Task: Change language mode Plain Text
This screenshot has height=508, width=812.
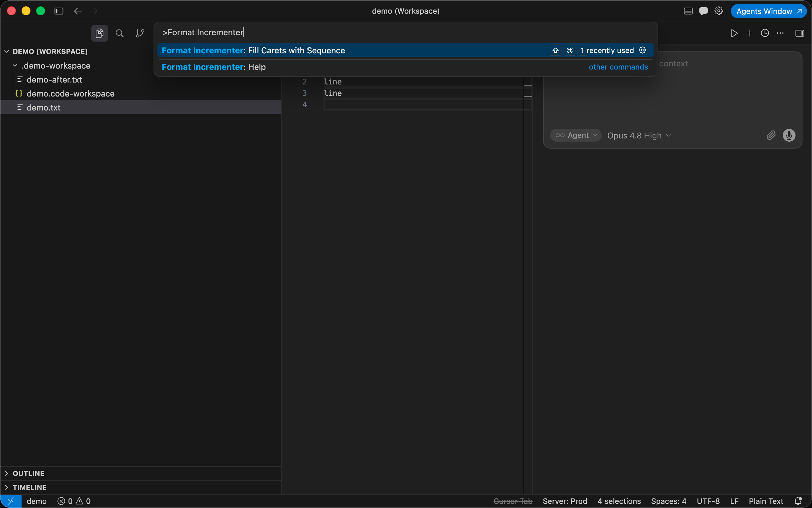Action: click(x=766, y=501)
